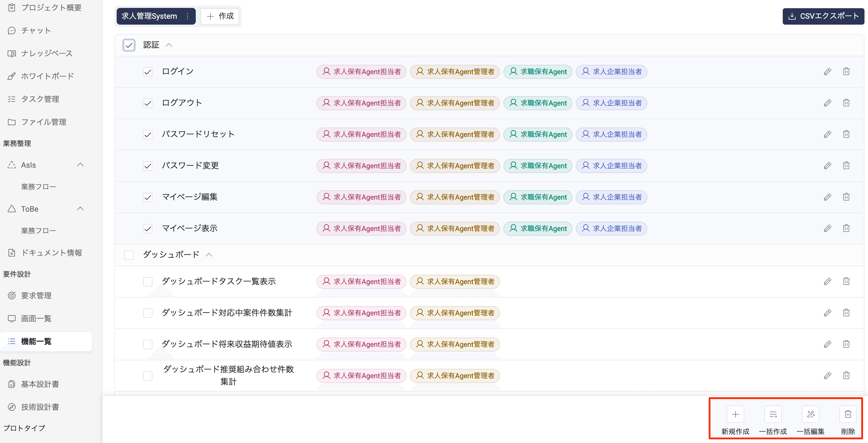Screen dimensions: 868x443
Task: Edit ダッシュボードタスク一覧表示 pencil icon
Action: [x=828, y=281]
